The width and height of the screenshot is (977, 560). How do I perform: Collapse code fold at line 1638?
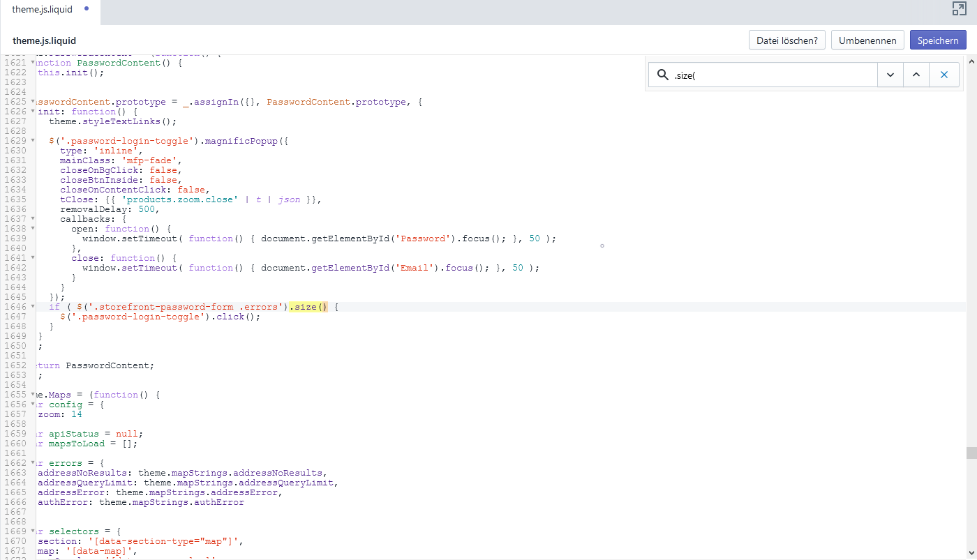[x=32, y=229]
